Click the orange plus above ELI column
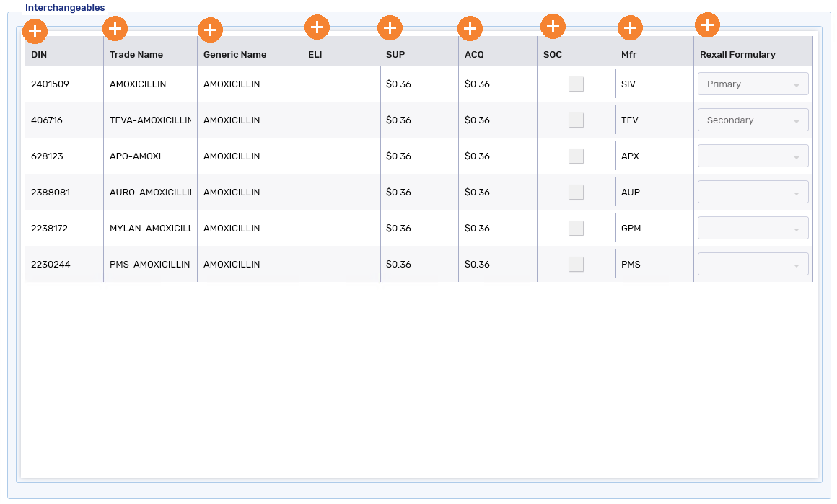This screenshot has height=504, width=837. coord(317,27)
